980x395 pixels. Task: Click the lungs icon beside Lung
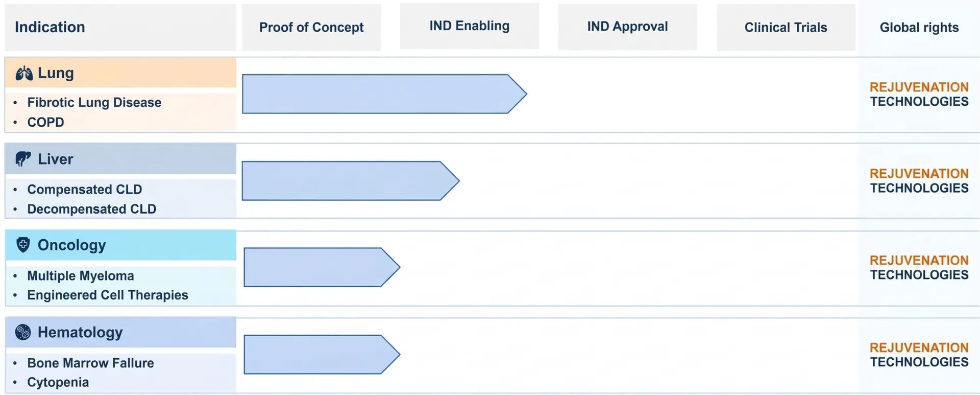click(x=24, y=74)
